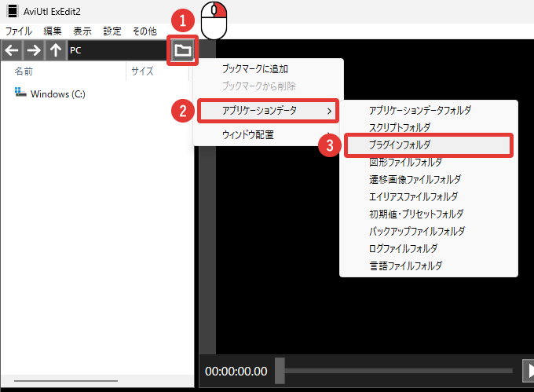Click the file browser horizontal scrollbar

click(x=66, y=381)
